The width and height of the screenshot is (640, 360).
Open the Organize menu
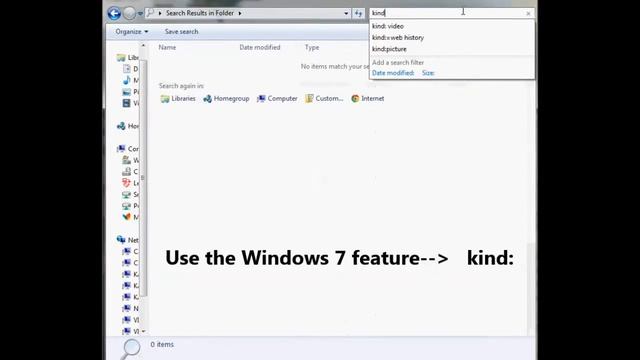click(x=131, y=31)
